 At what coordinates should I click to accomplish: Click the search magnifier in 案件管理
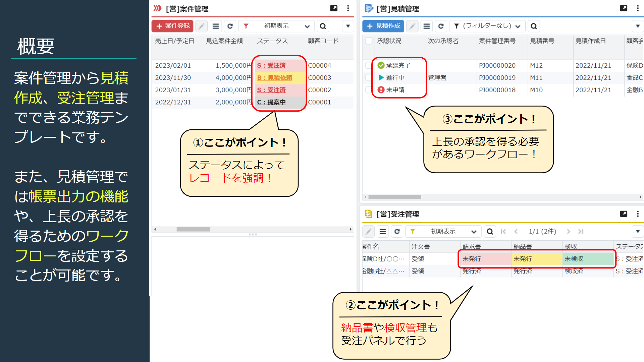click(x=323, y=26)
